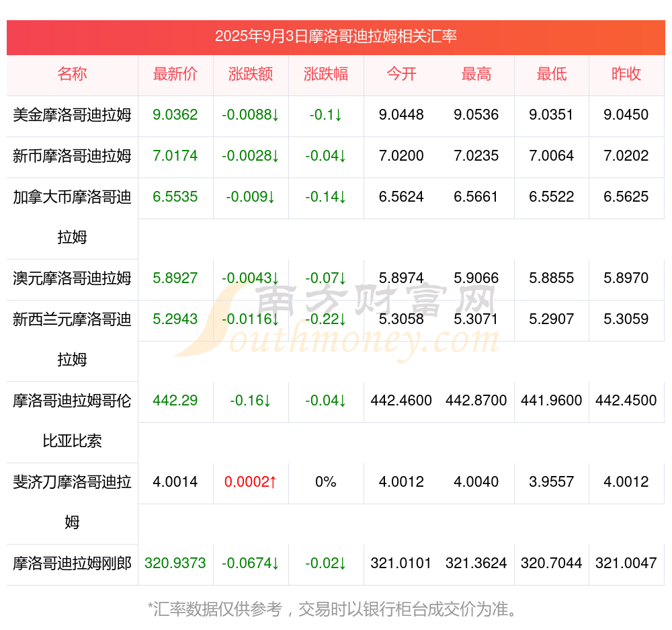This screenshot has width=672, height=630.
Task: Select the 涨跌额 column header
Action: pyautogui.click(x=251, y=74)
